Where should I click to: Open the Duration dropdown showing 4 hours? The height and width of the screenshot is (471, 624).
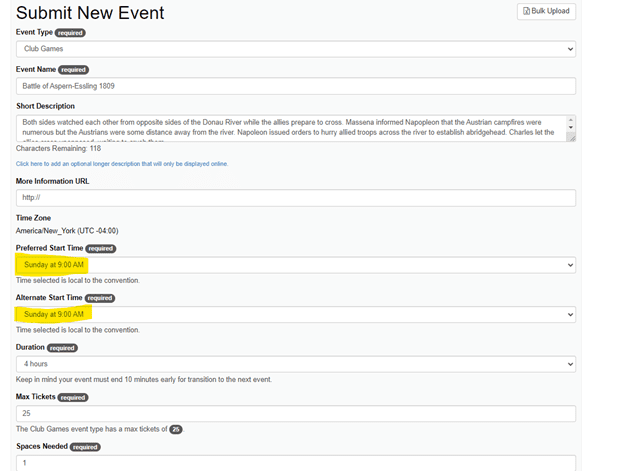coord(296,364)
